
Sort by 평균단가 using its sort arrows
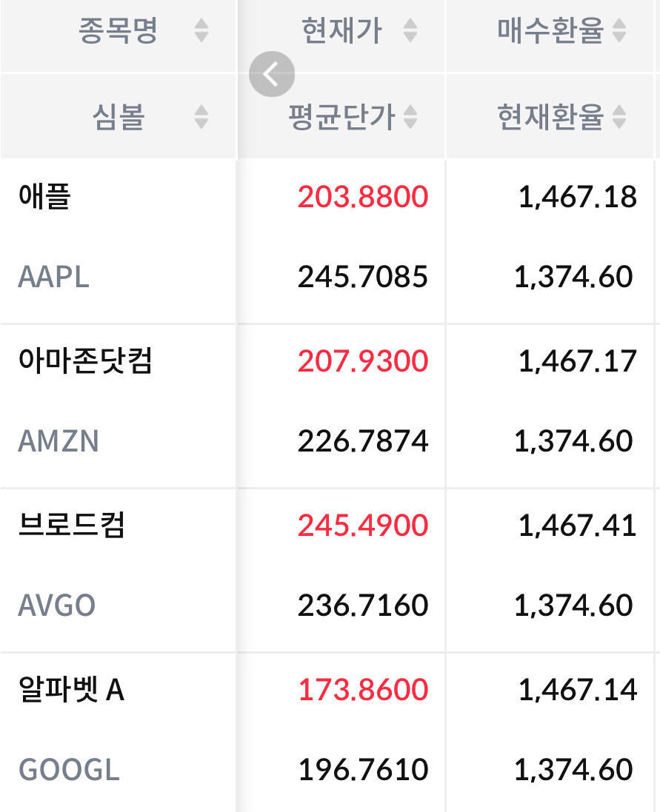pyautogui.click(x=410, y=116)
